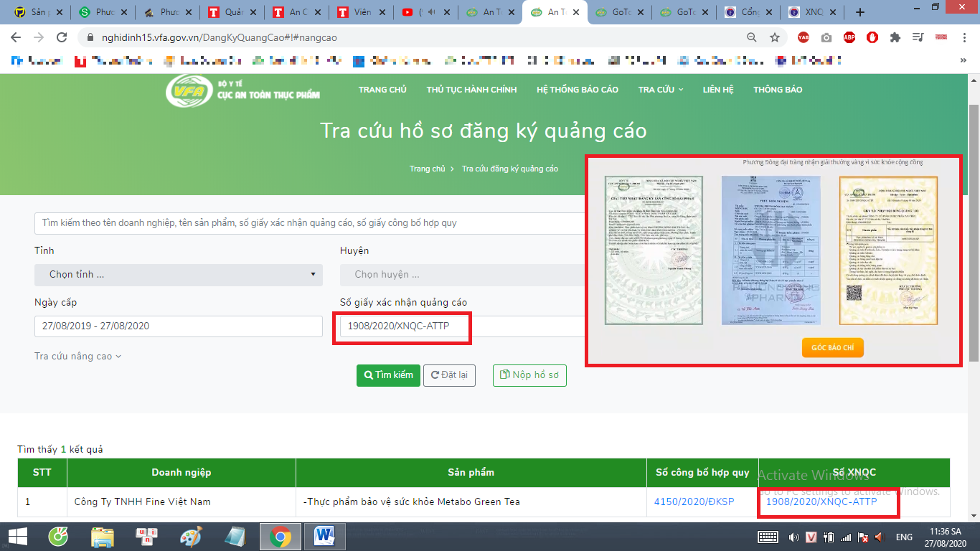This screenshot has height=551, width=980.
Task: Open the 4150/2020/ĐKSP declaration link
Action: click(694, 501)
